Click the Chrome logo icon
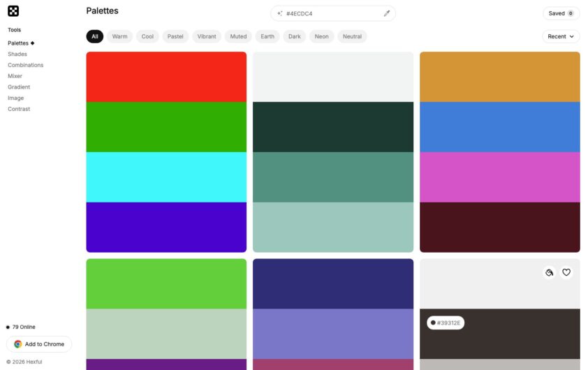588x370 pixels. tap(17, 344)
